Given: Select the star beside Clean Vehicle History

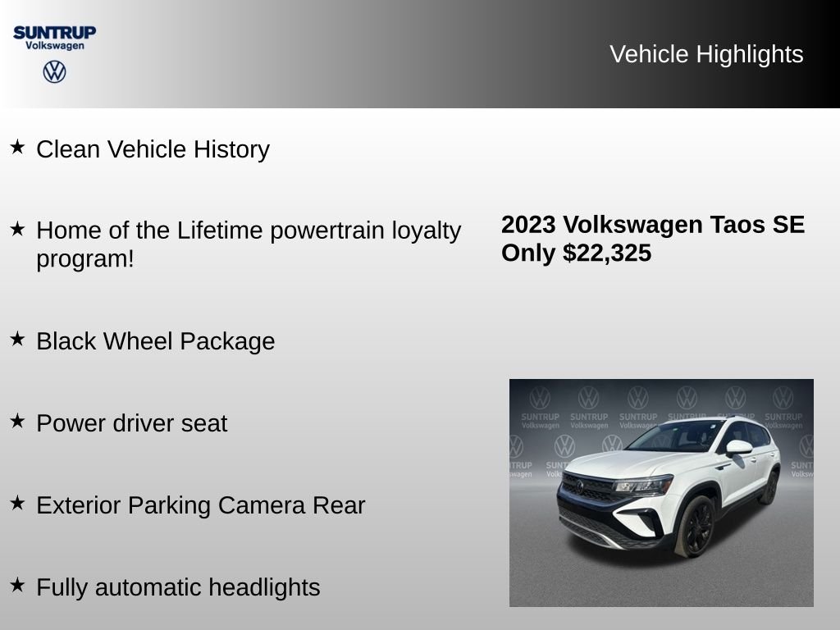Looking at the screenshot, I should [x=18, y=147].
